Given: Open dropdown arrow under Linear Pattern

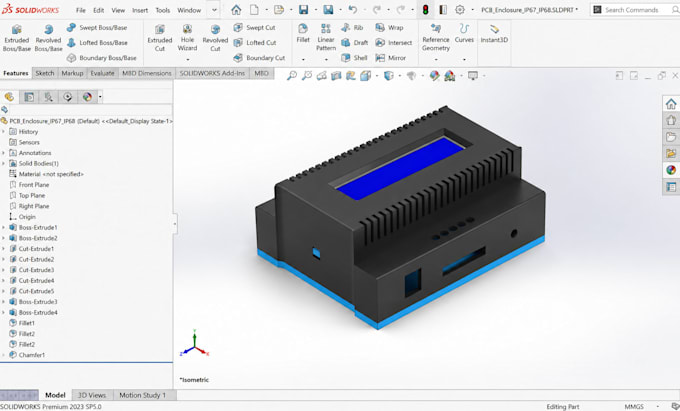Looking at the screenshot, I should coord(326,59).
